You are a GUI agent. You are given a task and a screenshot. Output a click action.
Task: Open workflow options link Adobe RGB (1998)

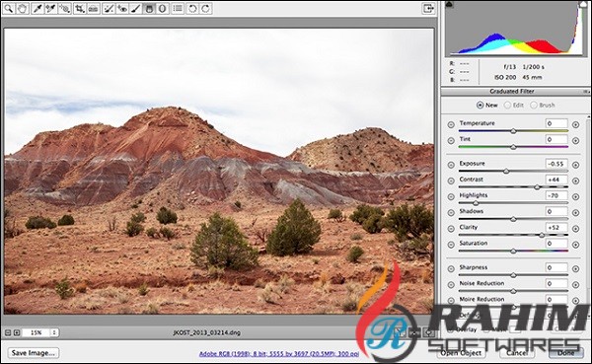[x=278, y=354]
